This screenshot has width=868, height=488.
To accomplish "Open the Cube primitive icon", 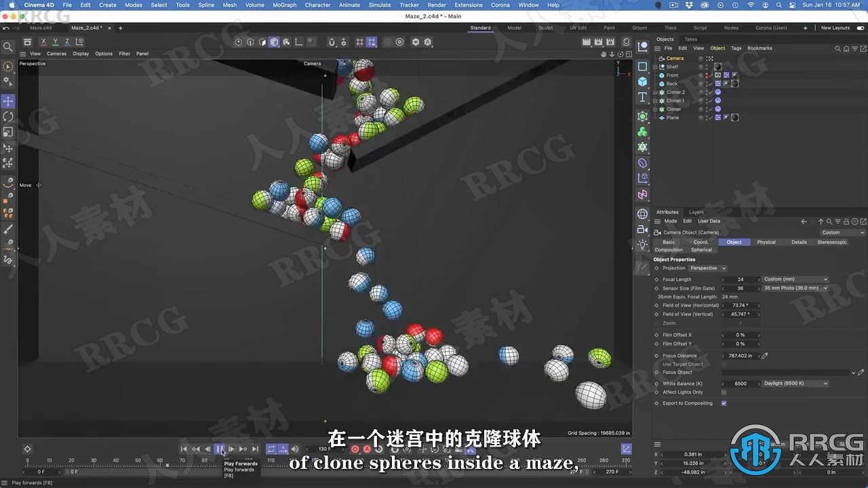I will 642,81.
